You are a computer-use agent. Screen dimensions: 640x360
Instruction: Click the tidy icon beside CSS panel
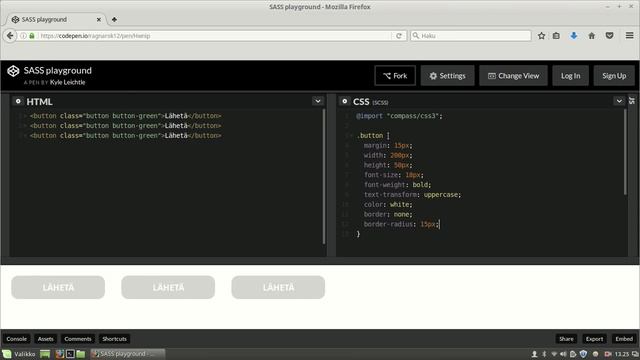click(632, 101)
